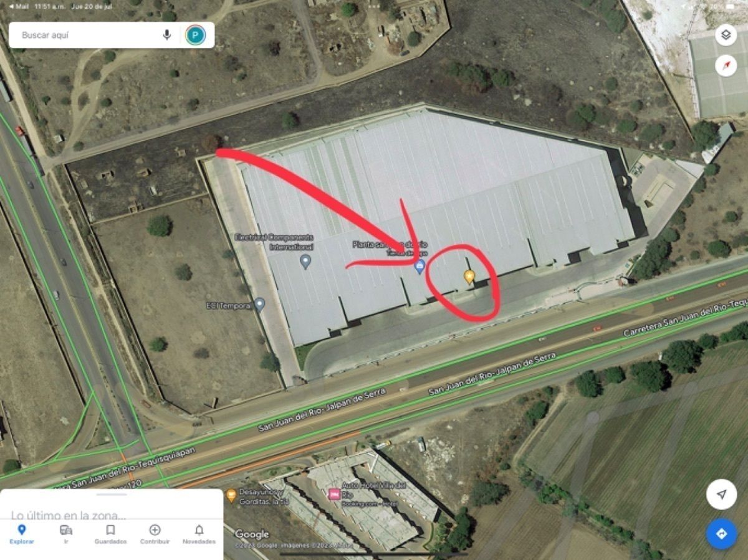The width and height of the screenshot is (748, 560).
Task: Select the Electrical Components International pin
Action: click(305, 260)
